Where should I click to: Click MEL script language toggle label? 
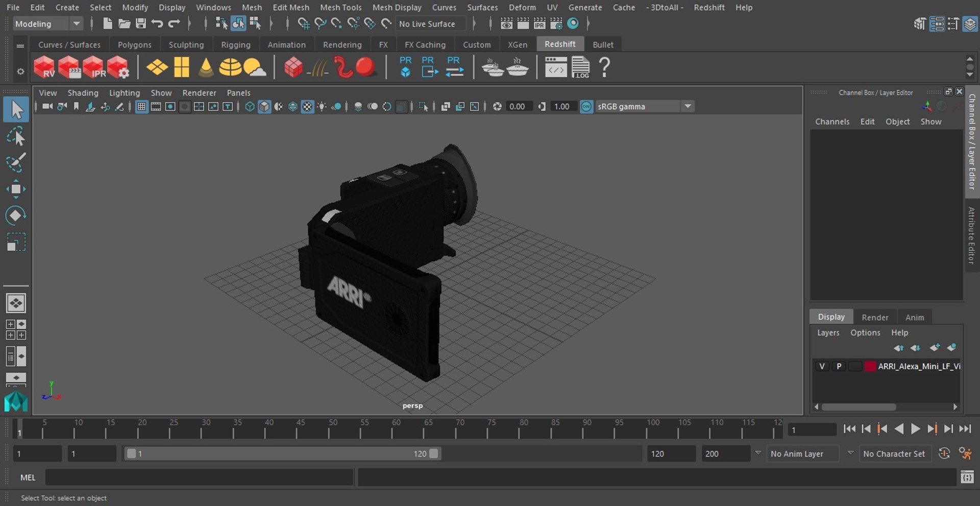point(28,477)
